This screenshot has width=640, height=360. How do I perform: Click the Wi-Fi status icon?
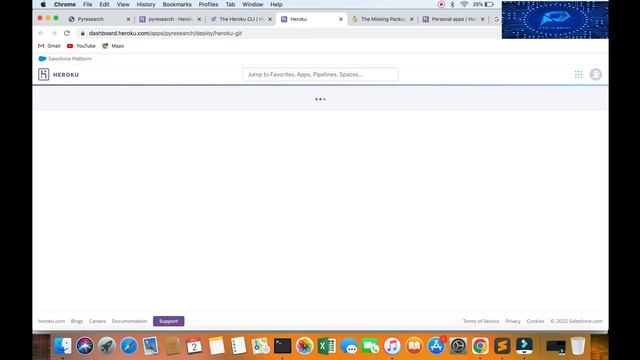(464, 4)
